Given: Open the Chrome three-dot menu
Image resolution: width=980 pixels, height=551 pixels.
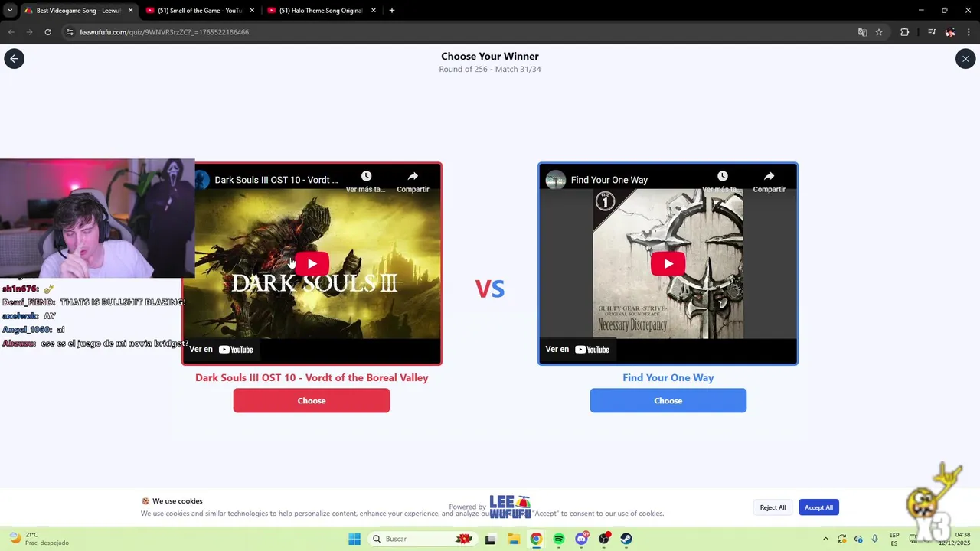Looking at the screenshot, I should (x=969, y=32).
